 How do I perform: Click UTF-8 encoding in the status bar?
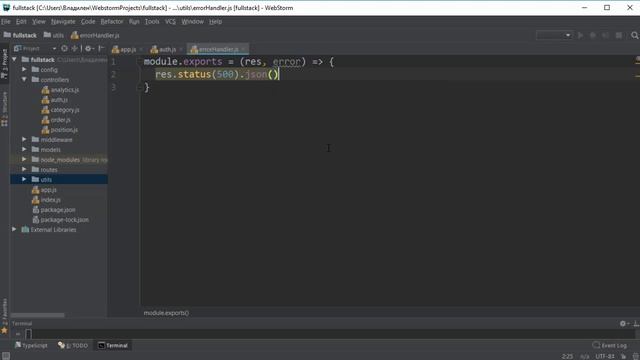pyautogui.click(x=605, y=356)
